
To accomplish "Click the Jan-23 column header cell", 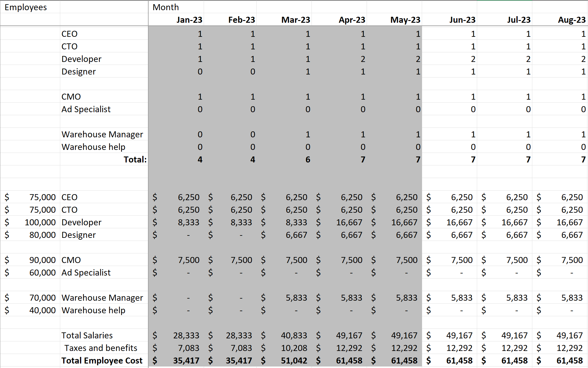I will [x=176, y=19].
